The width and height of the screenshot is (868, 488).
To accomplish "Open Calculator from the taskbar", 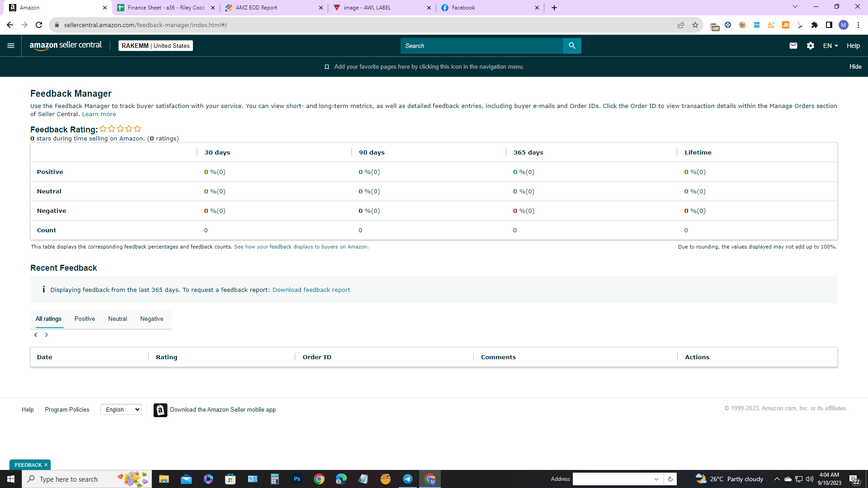I will tap(274, 479).
